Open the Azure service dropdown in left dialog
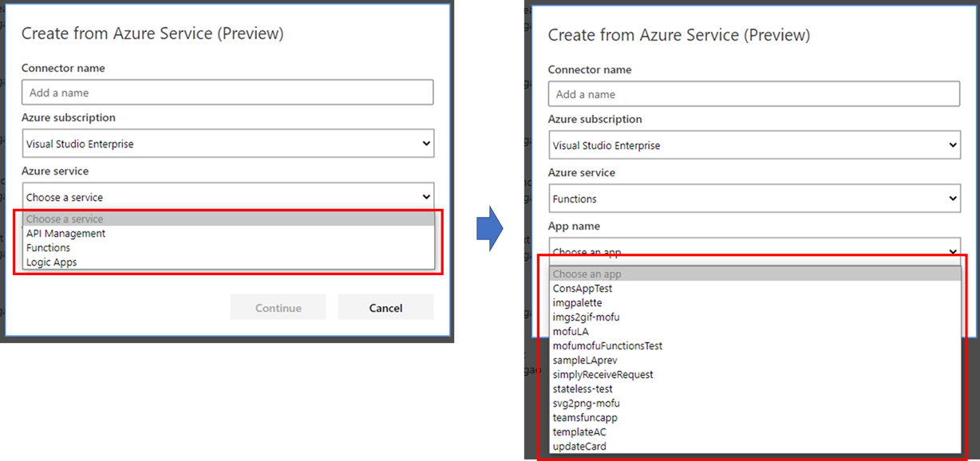Screen dimensions: 980x461 point(227,197)
